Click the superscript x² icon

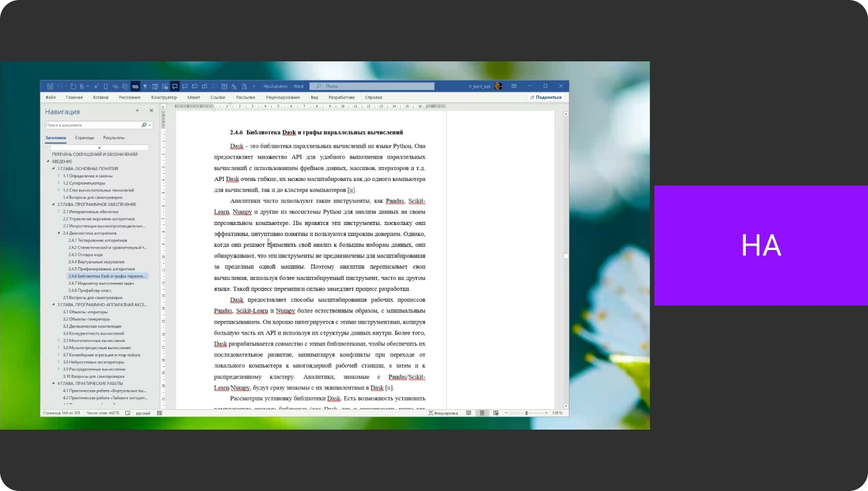point(96,86)
